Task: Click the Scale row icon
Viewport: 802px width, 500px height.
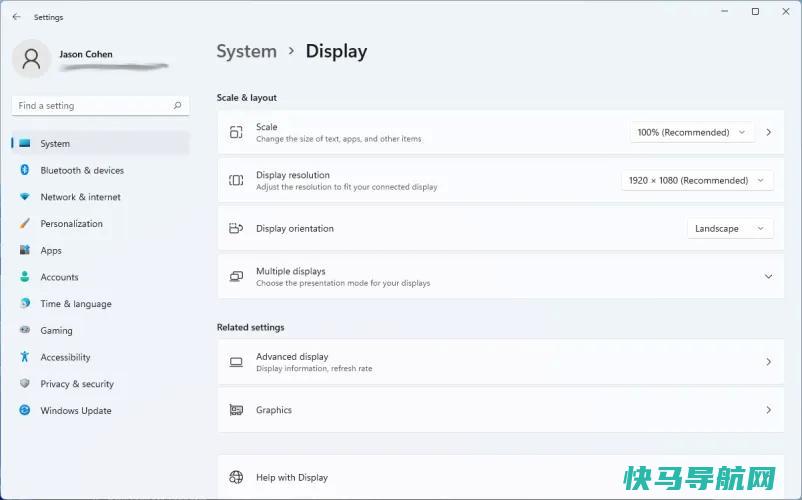Action: coord(236,132)
